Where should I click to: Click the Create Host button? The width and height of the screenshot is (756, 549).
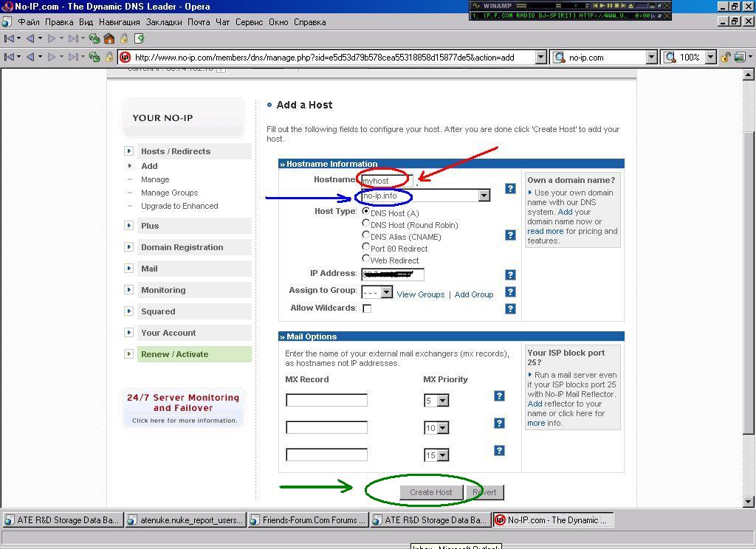pyautogui.click(x=431, y=492)
